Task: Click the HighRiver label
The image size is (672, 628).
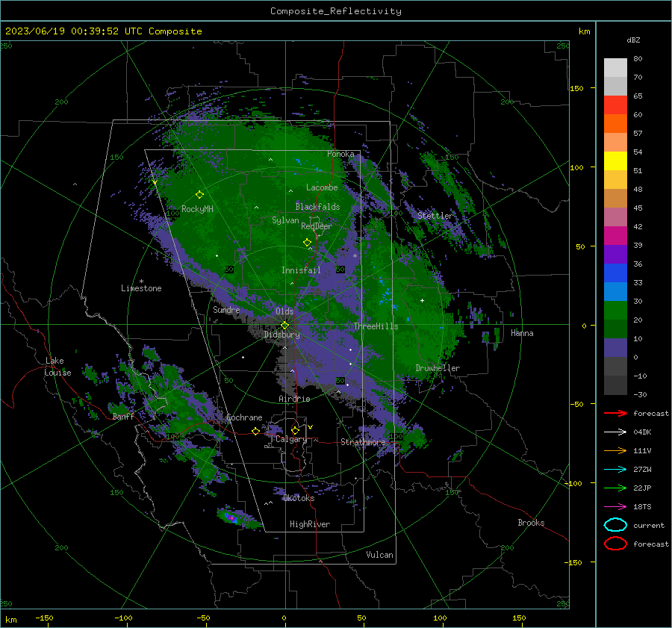Action: (309, 524)
